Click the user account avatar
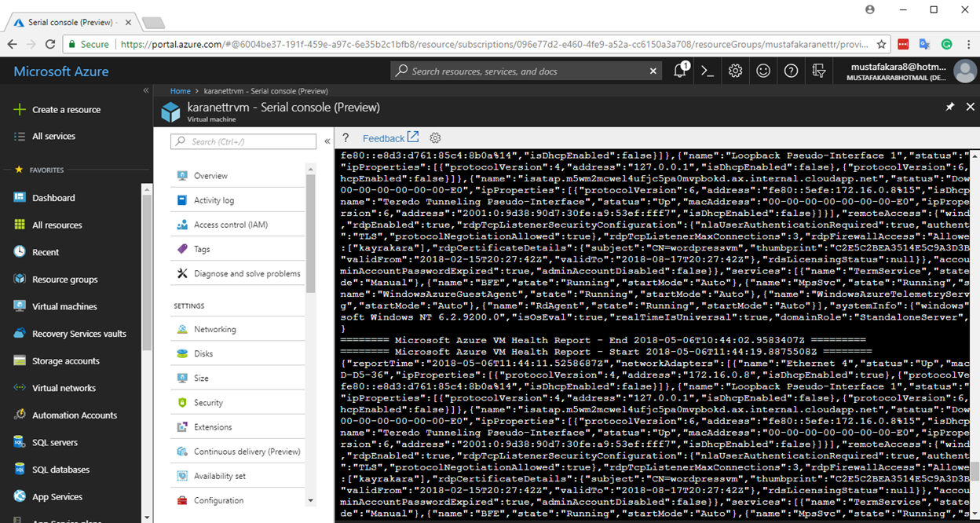The width and height of the screenshot is (980, 523). pos(964,71)
